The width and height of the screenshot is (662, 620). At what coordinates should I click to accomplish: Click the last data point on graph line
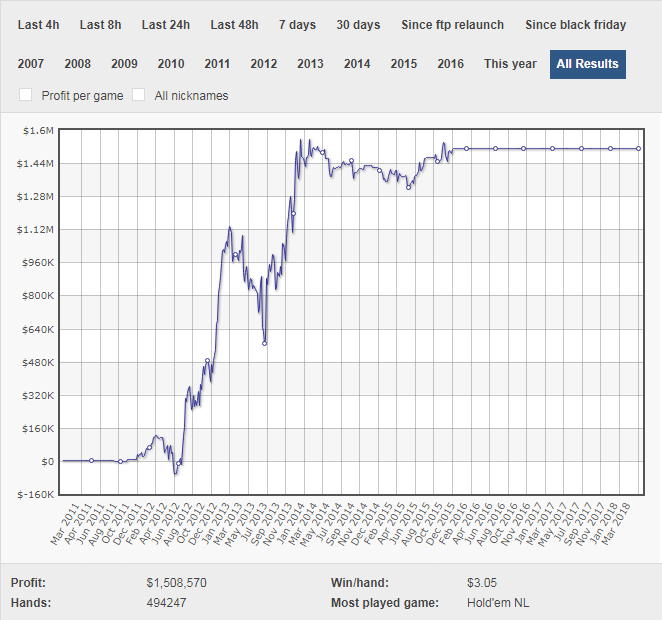[x=639, y=149]
